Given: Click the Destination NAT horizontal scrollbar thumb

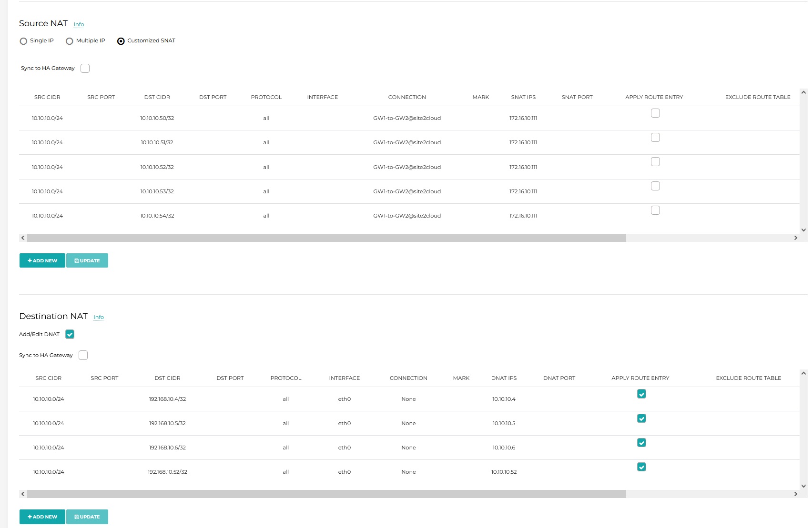Looking at the screenshot, I should [x=326, y=494].
